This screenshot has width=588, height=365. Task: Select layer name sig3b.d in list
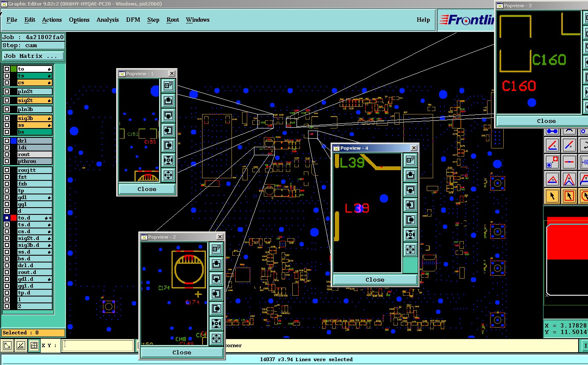coord(34,245)
